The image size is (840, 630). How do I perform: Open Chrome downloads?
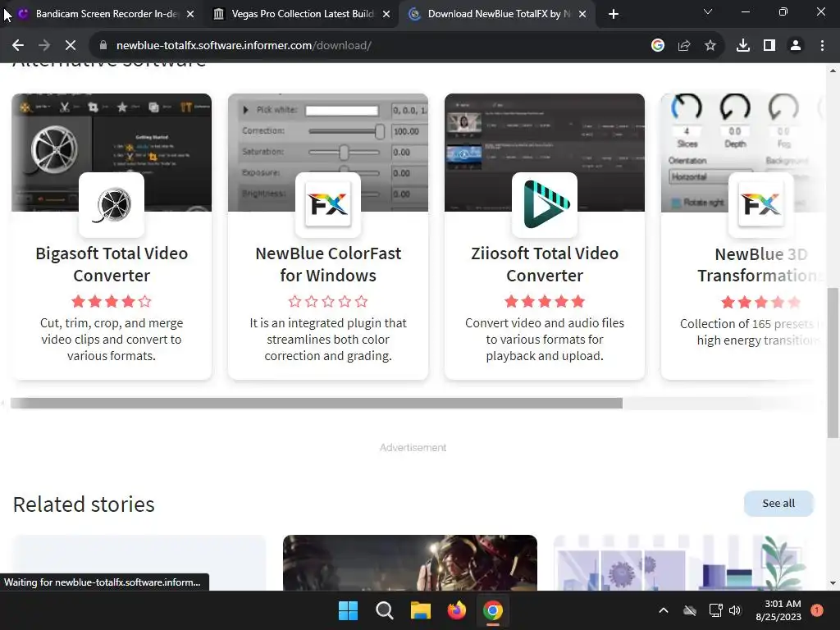coord(743,46)
